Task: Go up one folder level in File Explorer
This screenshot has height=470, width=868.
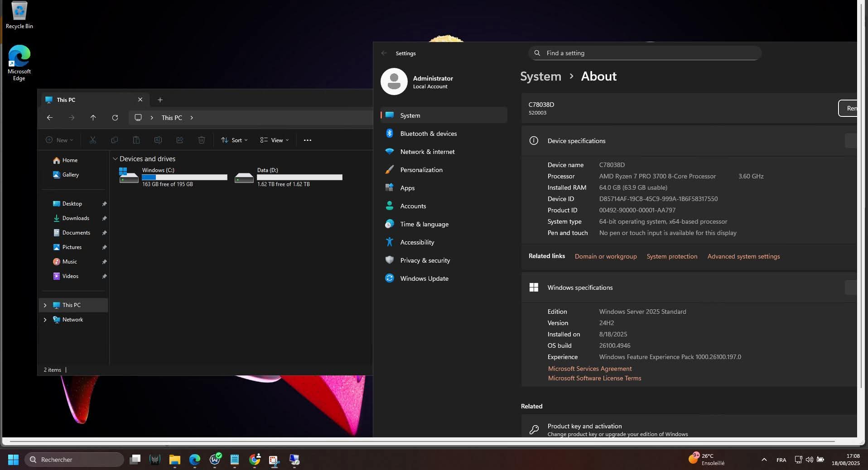Action: point(93,118)
